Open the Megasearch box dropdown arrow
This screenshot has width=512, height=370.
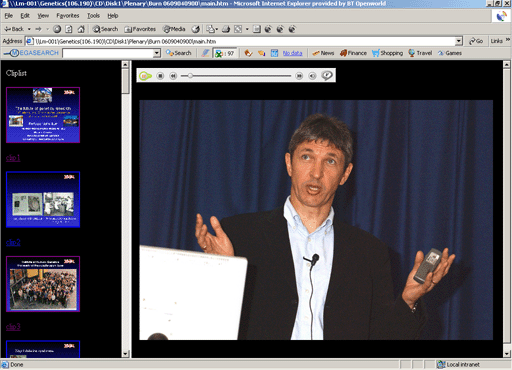(x=157, y=53)
